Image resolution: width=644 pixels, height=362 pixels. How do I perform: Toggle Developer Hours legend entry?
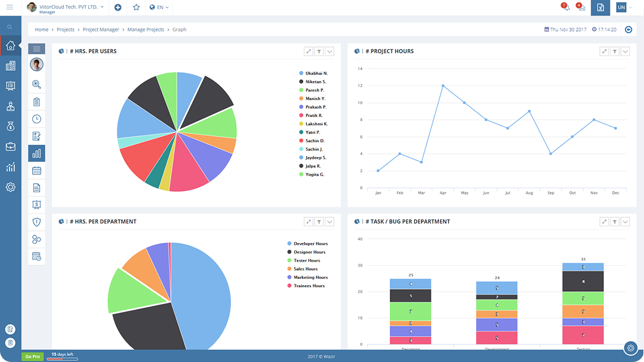(308, 244)
